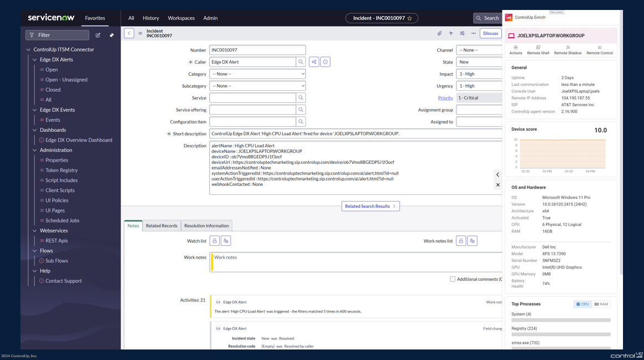This screenshot has height=360, width=644.
Task: Start Remote Shadow session
Action: 568,50
